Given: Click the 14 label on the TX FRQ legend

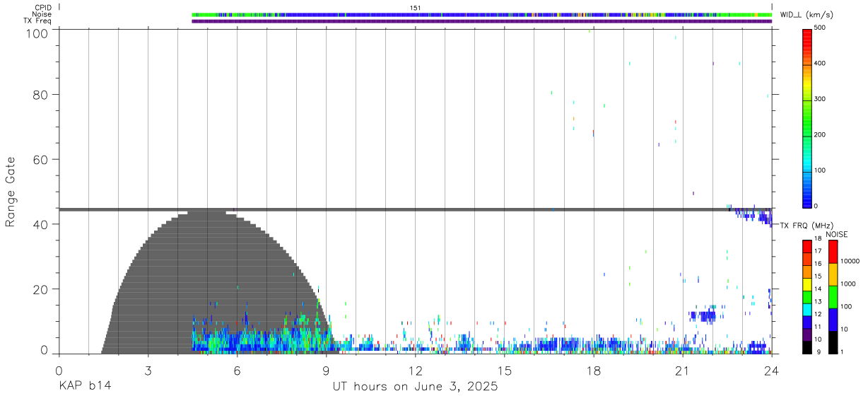Looking at the screenshot, I should (817, 289).
